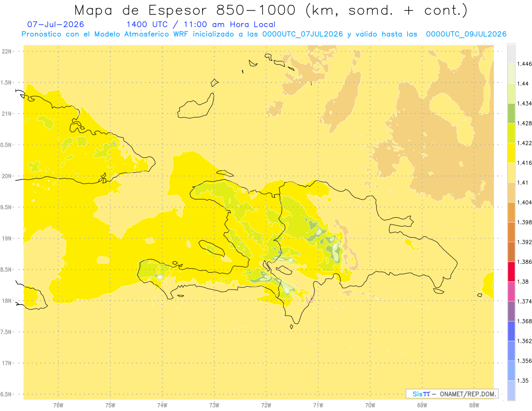
Task: Click the longitude label '74W'
Action: coord(162,405)
